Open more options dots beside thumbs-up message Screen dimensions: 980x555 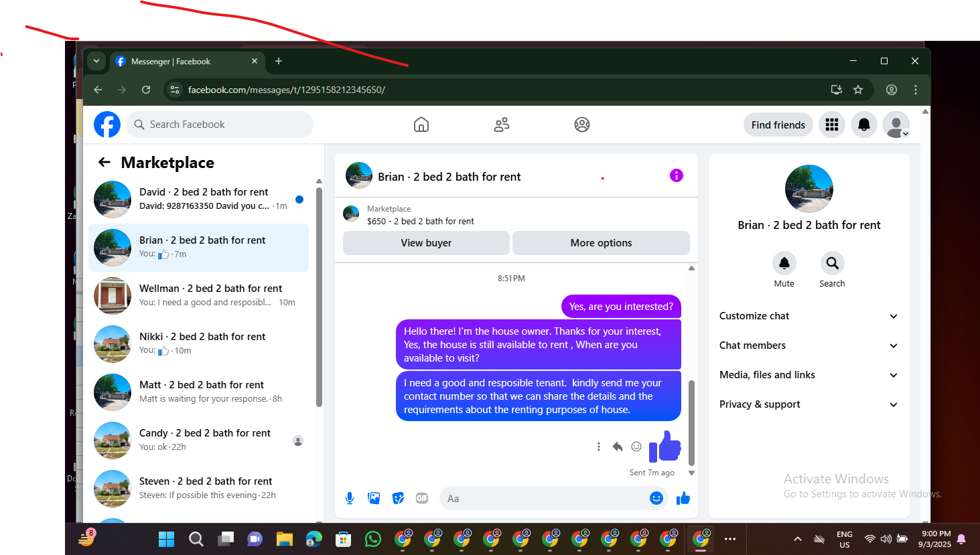[x=599, y=447]
